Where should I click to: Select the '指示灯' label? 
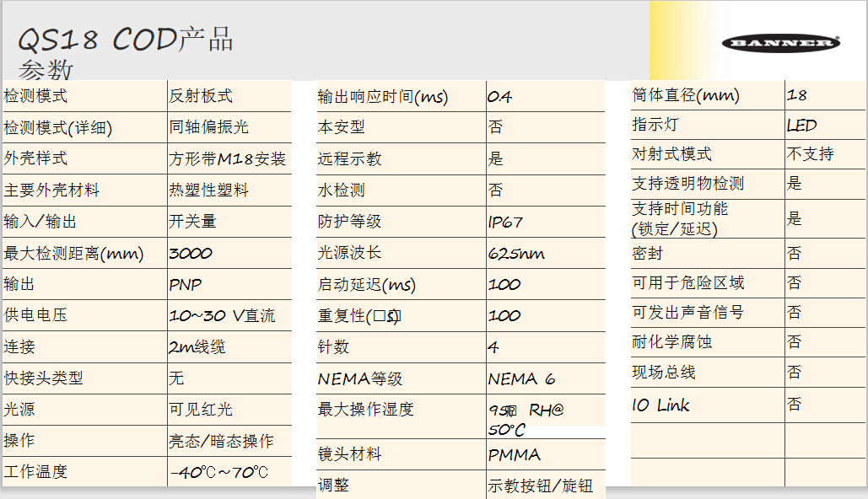pyautogui.click(x=655, y=125)
